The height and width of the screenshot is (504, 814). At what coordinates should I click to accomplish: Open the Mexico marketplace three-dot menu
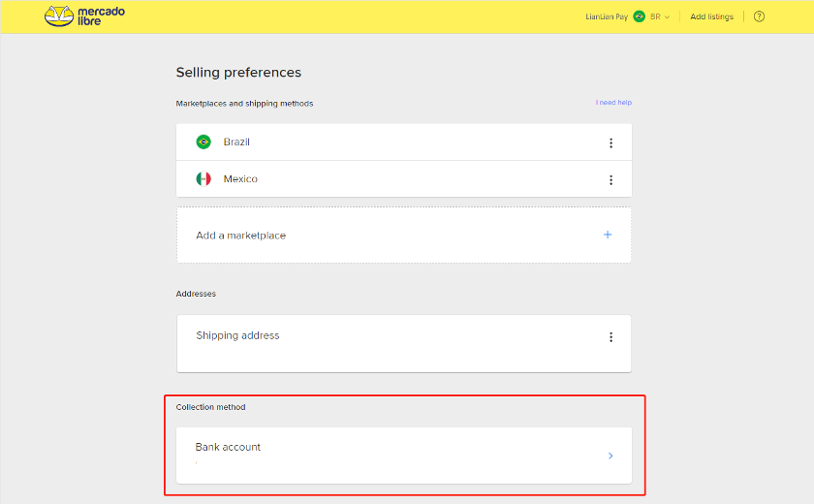(610, 180)
